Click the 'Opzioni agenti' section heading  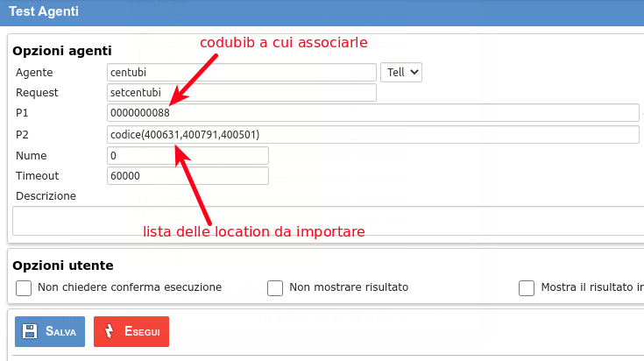61,51
